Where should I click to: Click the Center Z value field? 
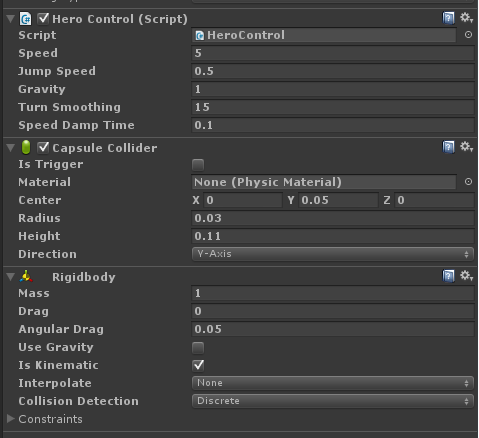(434, 200)
